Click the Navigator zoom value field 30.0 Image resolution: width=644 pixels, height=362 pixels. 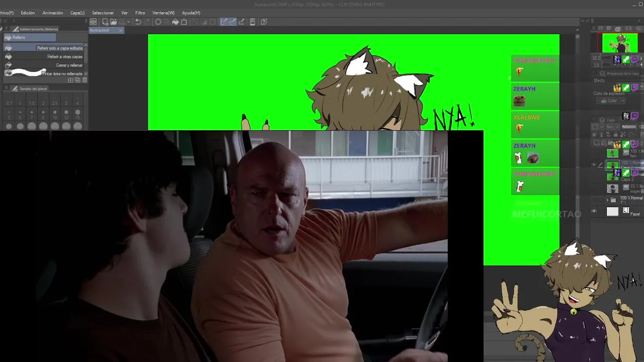coord(596,57)
